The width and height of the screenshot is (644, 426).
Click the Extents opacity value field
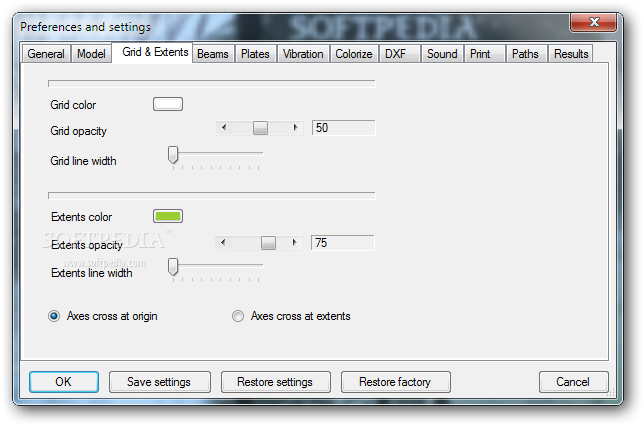(x=343, y=243)
